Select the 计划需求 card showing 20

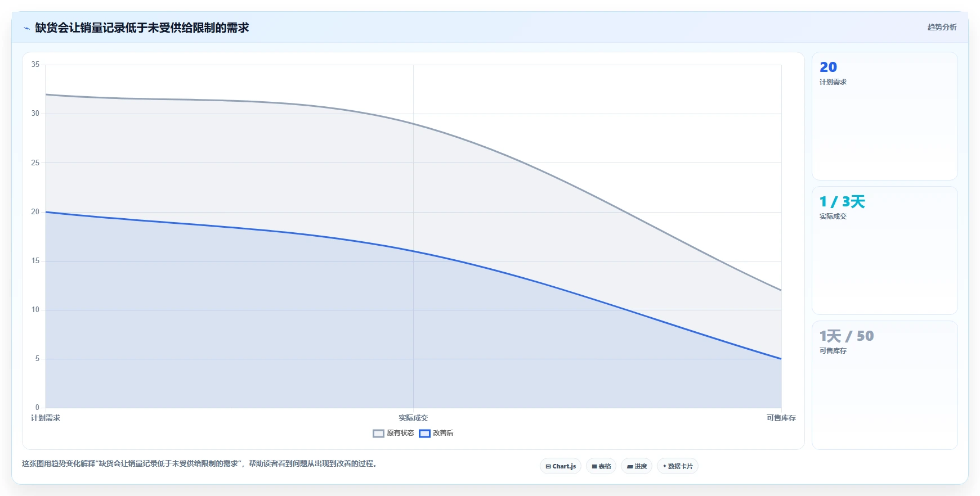(884, 116)
